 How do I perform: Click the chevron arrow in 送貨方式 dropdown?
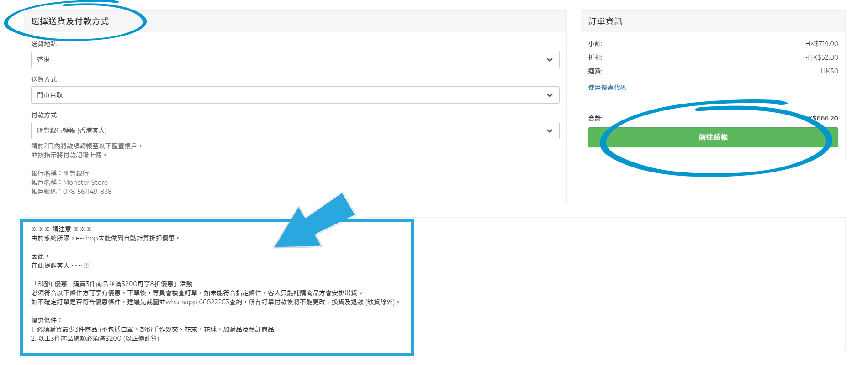[550, 95]
